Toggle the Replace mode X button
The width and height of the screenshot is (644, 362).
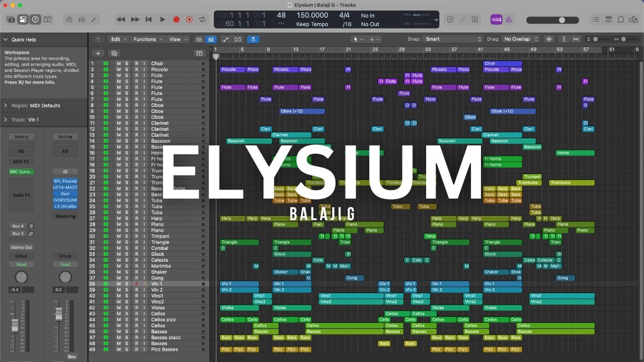[450, 20]
